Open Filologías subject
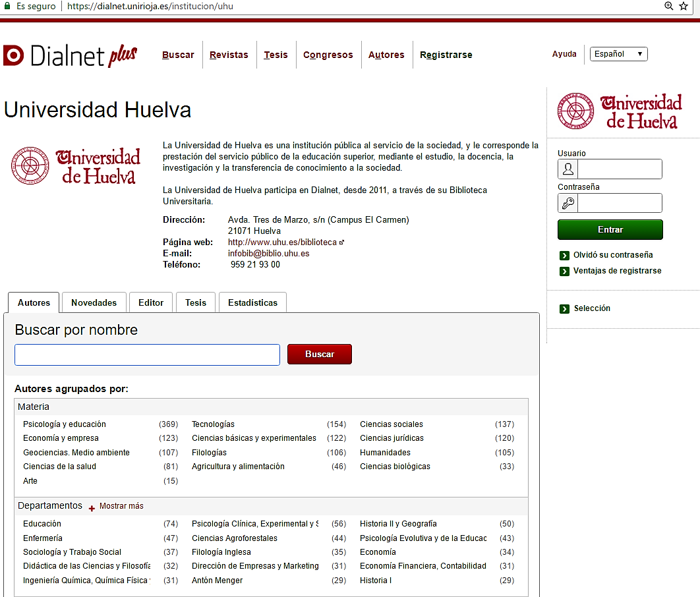Screen dimensions: 700x597 (x=209, y=453)
